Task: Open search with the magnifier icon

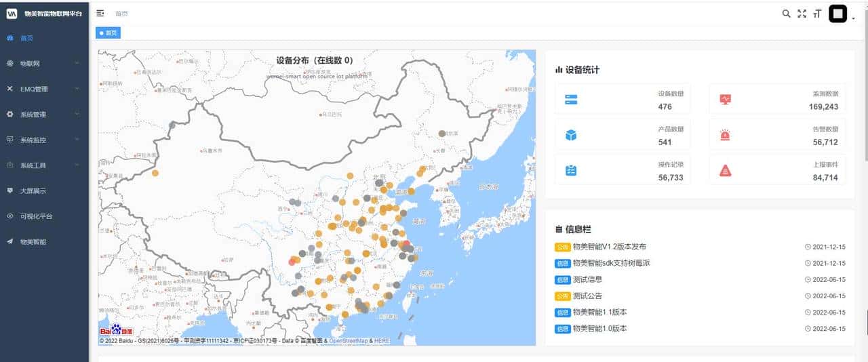Action: coord(786,14)
